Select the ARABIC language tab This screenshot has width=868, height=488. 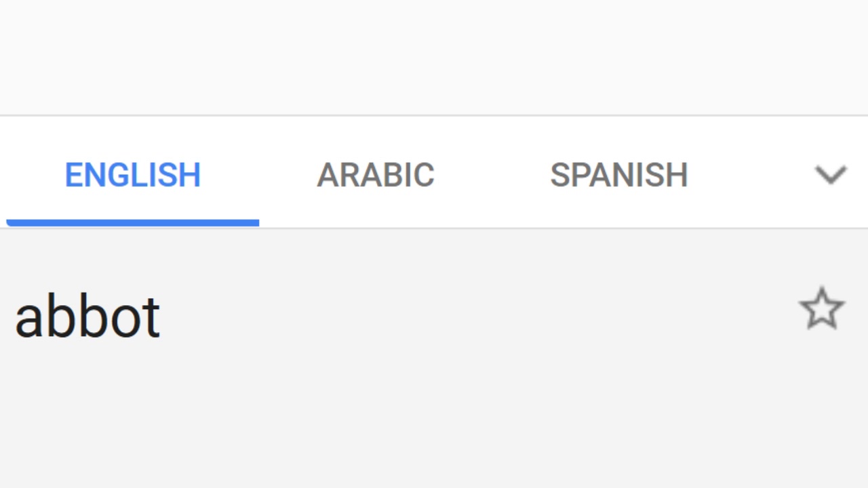375,175
